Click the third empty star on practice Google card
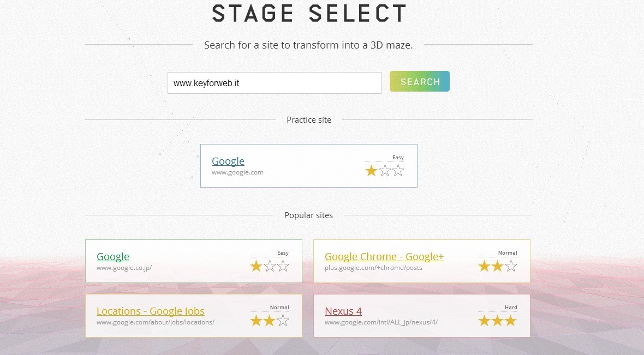This screenshot has height=355, width=644. click(398, 171)
